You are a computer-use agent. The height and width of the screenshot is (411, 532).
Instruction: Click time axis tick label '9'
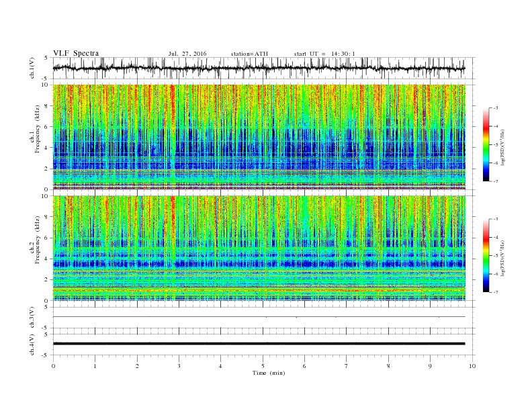tap(430, 366)
